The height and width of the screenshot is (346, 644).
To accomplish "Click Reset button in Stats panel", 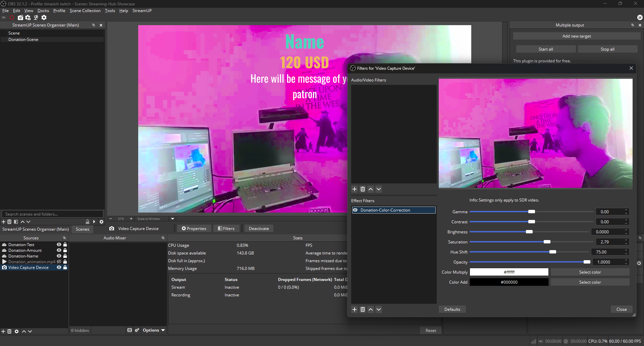I will [x=431, y=331].
